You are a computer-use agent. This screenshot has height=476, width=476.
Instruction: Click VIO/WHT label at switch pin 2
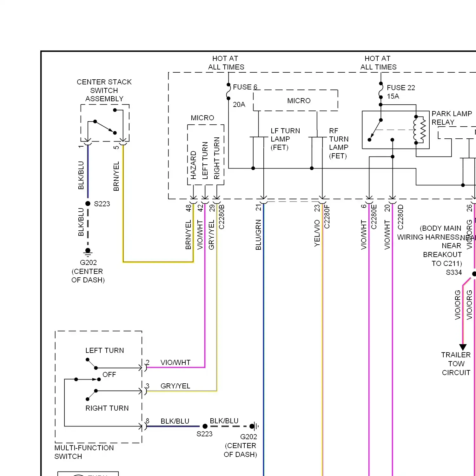click(x=175, y=362)
